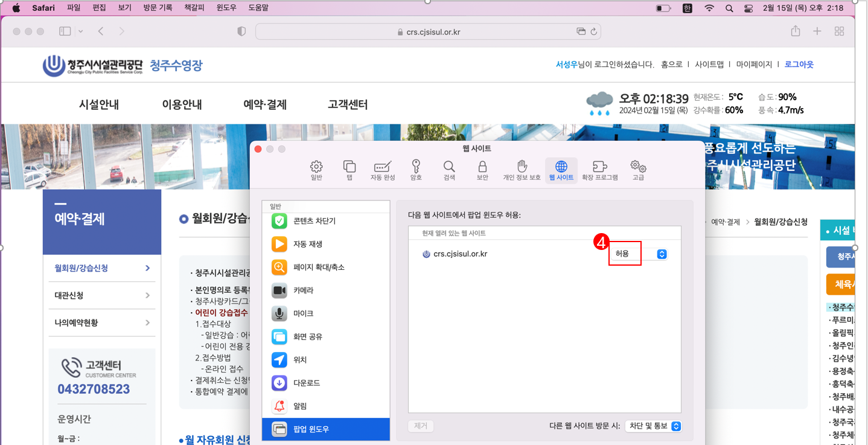Viewport: 868px width, 445px height.
Task: Open the Safari share button
Action: coord(796,31)
